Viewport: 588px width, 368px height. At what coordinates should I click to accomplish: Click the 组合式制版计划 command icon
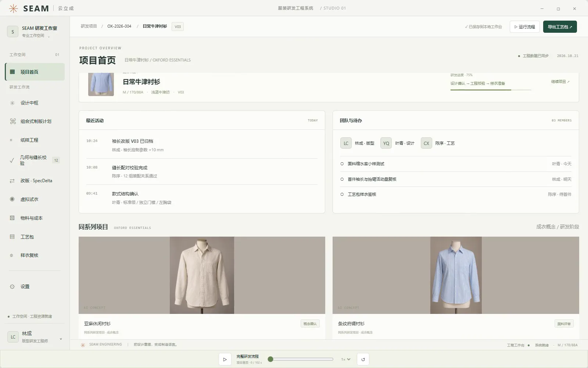[13, 121]
